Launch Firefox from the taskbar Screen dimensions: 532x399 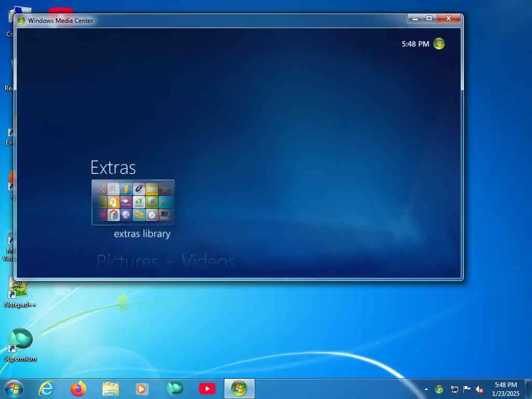(78, 389)
